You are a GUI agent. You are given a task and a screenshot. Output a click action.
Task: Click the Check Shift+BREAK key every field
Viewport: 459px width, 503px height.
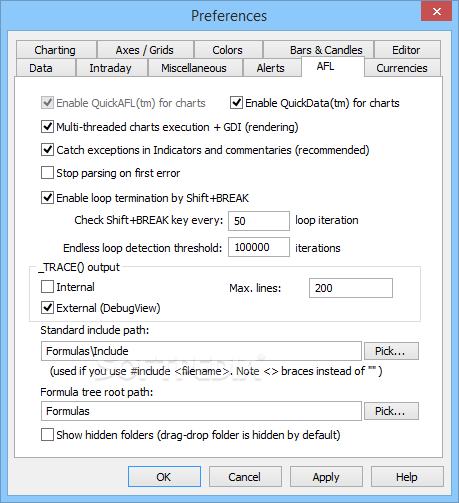259,221
